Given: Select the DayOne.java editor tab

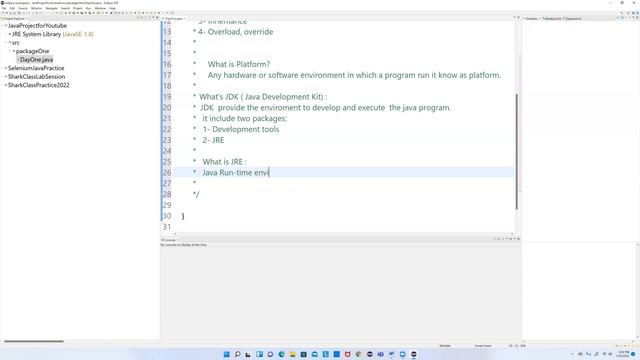Looking at the screenshot, I should pyautogui.click(x=173, y=18).
